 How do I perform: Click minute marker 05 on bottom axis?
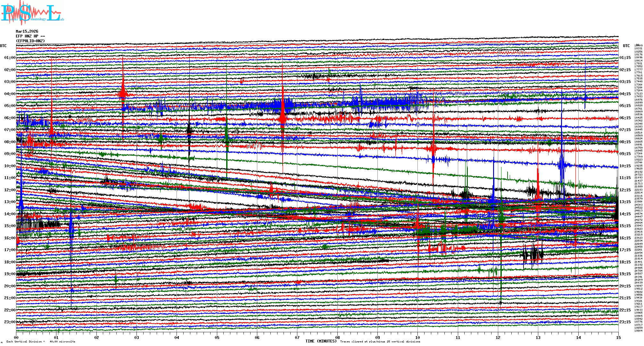pos(217,337)
